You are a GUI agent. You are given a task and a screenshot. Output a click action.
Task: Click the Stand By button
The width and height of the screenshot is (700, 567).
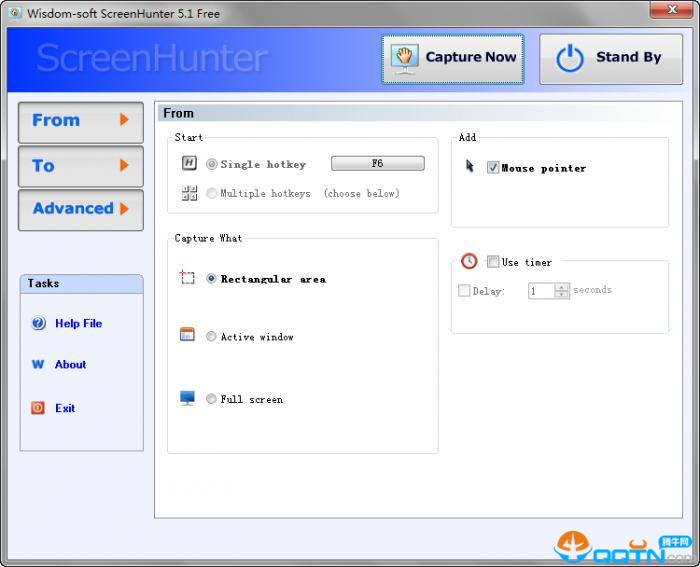[x=611, y=58]
